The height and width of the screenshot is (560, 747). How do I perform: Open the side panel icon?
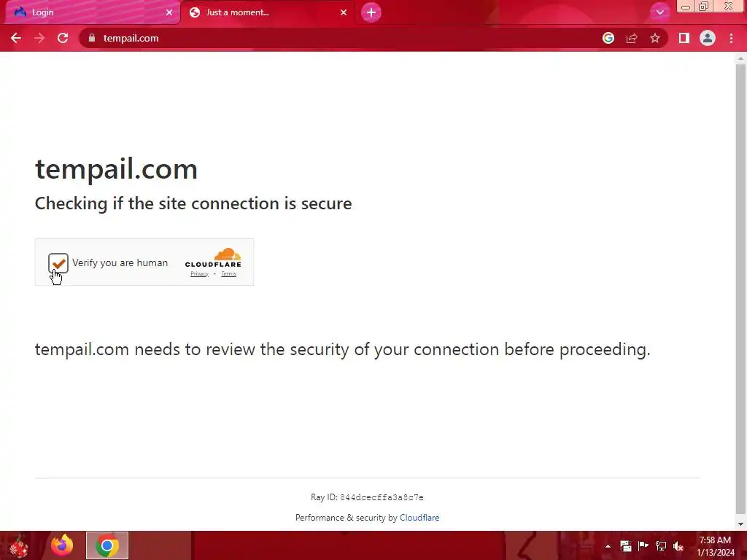tap(684, 38)
